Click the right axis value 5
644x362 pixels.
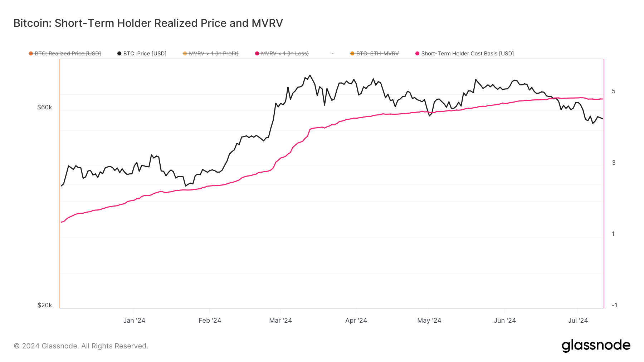(614, 91)
